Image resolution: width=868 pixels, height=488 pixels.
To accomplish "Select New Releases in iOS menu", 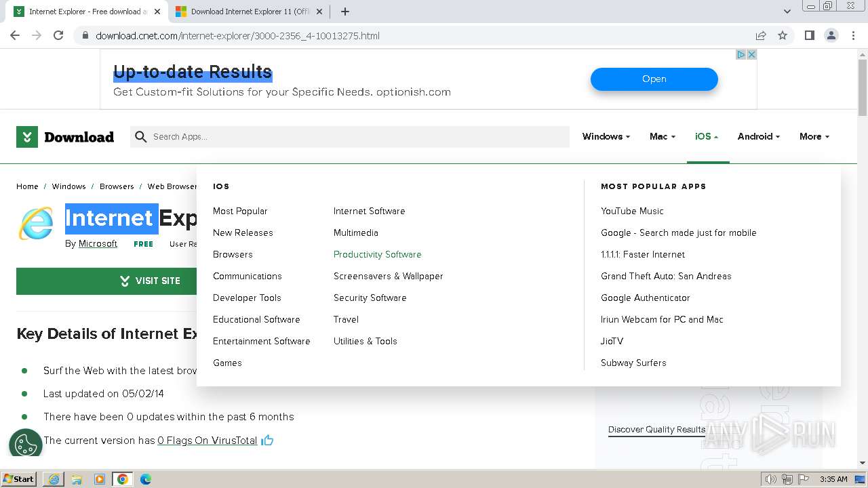I will [x=243, y=232].
